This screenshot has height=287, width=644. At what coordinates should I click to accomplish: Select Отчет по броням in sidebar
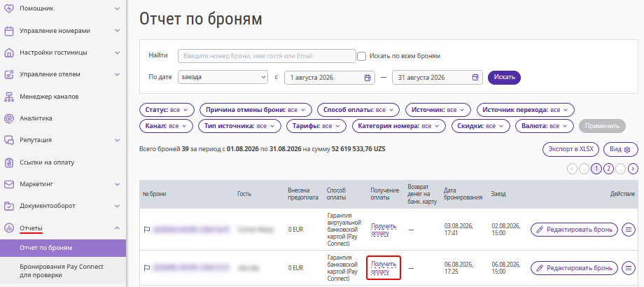pyautogui.click(x=63, y=248)
